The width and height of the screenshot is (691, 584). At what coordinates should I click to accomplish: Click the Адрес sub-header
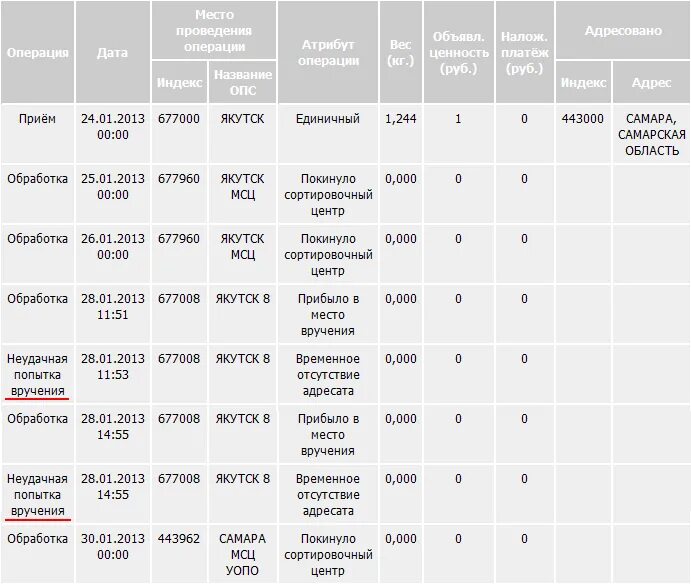(651, 82)
